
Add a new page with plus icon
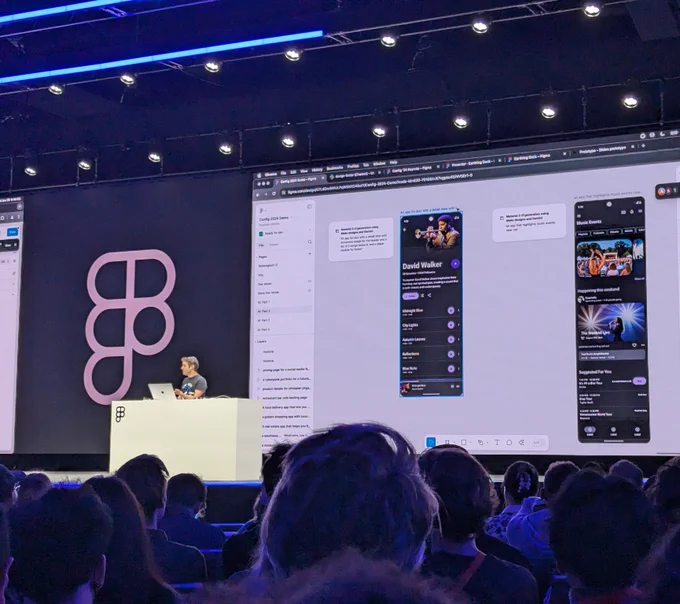[310, 254]
